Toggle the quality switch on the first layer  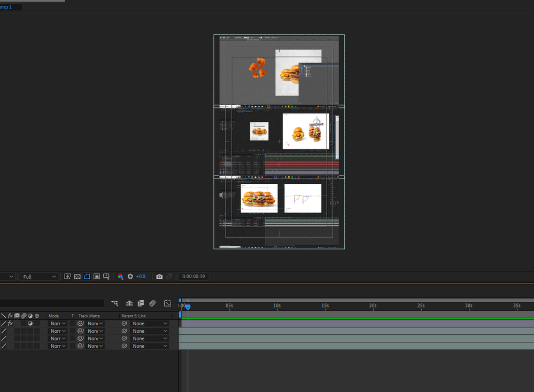[4, 323]
